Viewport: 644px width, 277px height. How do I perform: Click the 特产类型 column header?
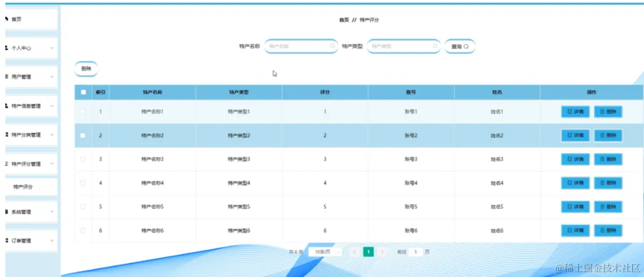[239, 92]
